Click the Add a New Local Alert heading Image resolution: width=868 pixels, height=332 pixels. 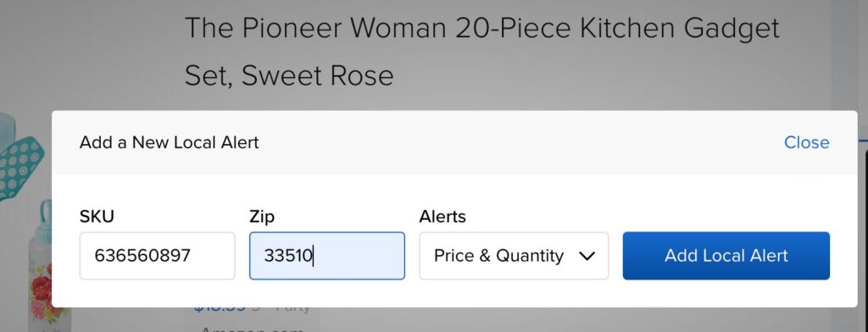[x=170, y=143]
